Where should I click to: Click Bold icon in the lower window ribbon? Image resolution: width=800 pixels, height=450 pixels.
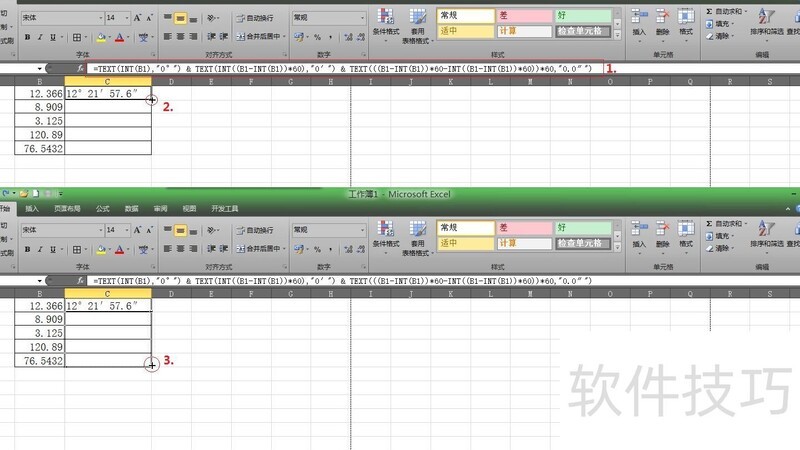coord(27,248)
